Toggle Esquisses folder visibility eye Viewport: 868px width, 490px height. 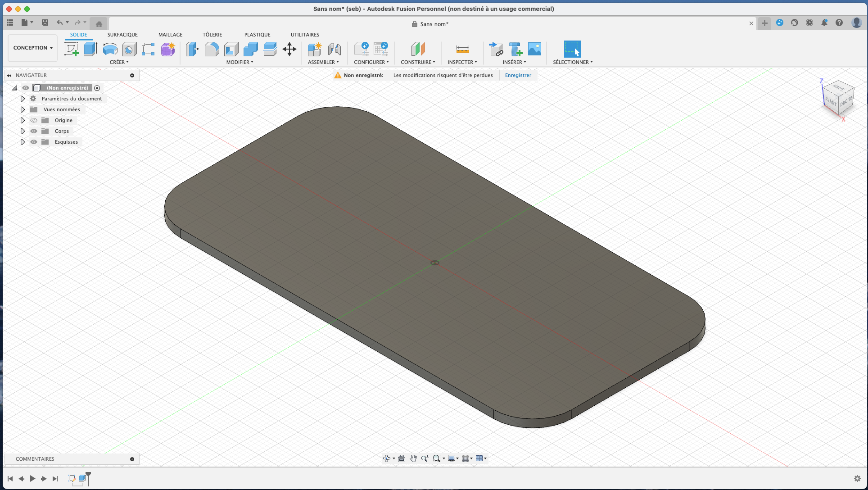coord(34,142)
